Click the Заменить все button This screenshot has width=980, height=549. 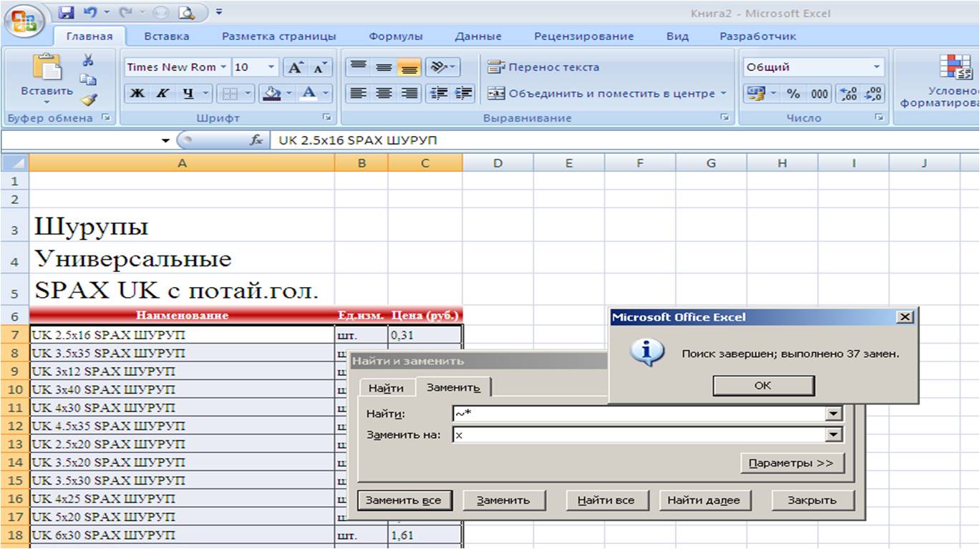click(x=403, y=500)
